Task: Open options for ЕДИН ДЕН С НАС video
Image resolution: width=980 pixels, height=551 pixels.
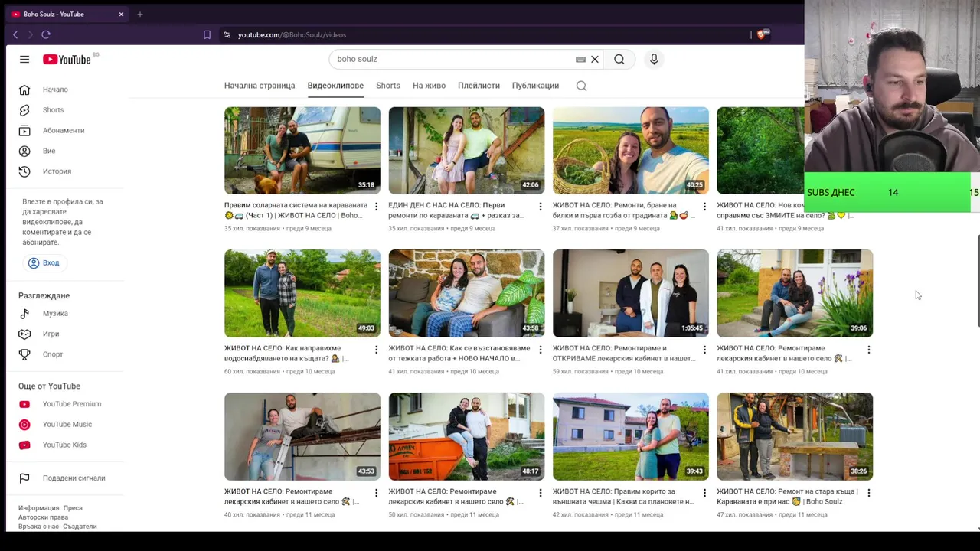Action: point(541,207)
